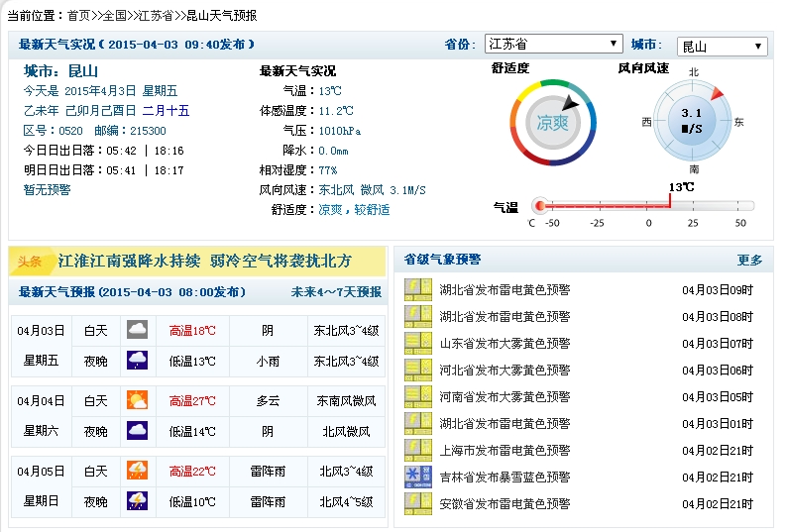Click the 小雨 condition cell

268,362
